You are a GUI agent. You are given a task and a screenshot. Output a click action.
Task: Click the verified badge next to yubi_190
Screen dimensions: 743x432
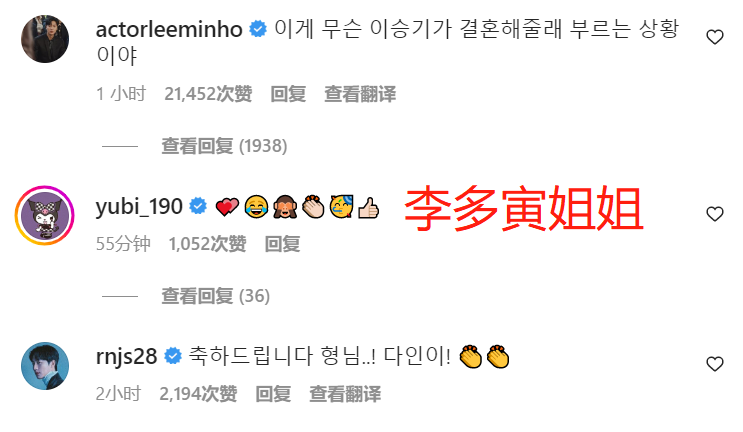[x=198, y=206]
